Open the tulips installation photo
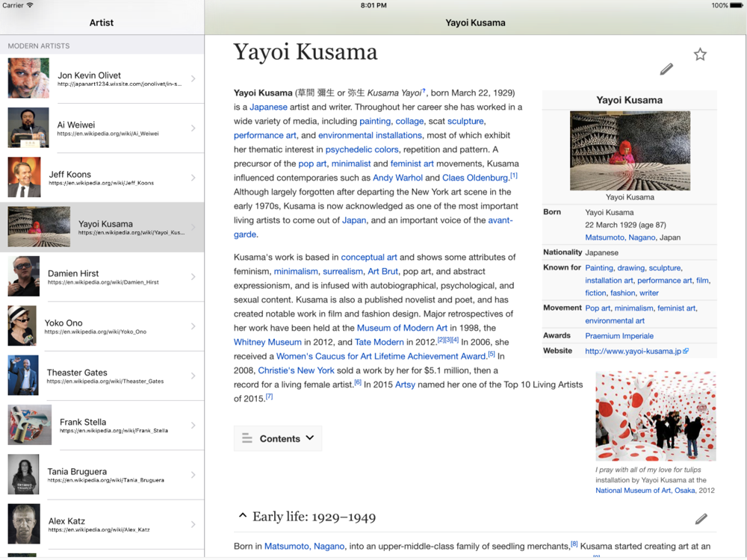Image resolution: width=747 pixels, height=560 pixels. pyautogui.click(x=656, y=416)
